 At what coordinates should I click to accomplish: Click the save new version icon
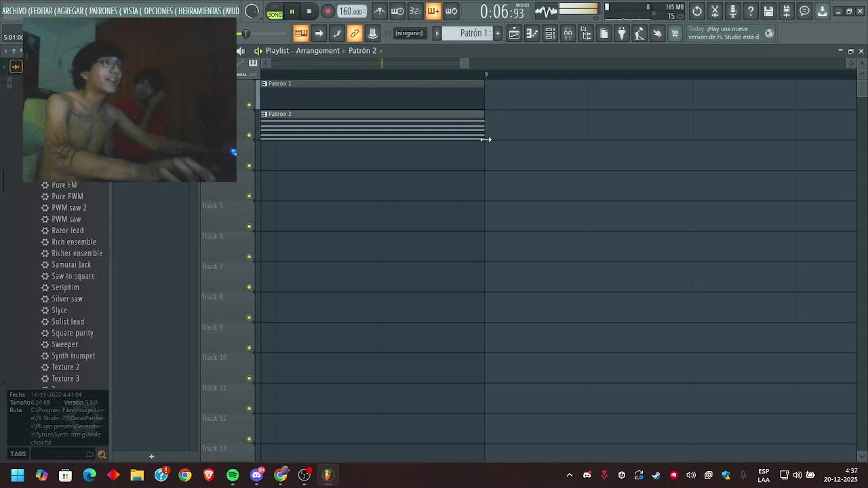(x=787, y=11)
